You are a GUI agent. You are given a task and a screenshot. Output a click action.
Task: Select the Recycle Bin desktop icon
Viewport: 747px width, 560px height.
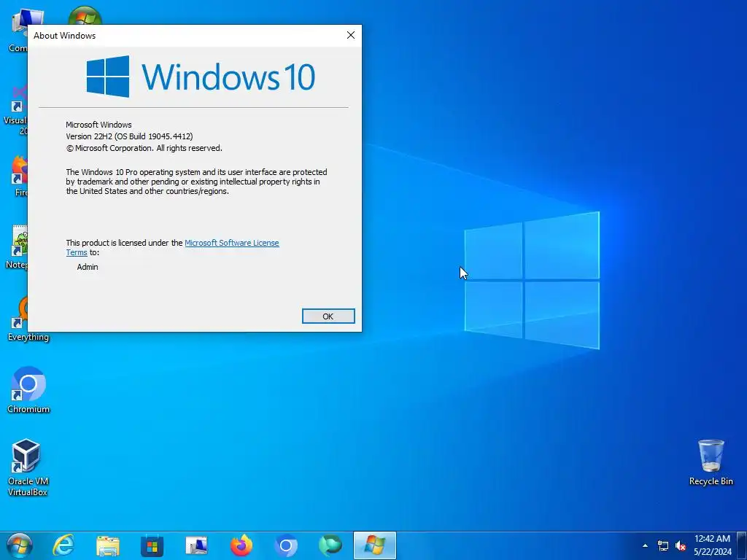711,463
